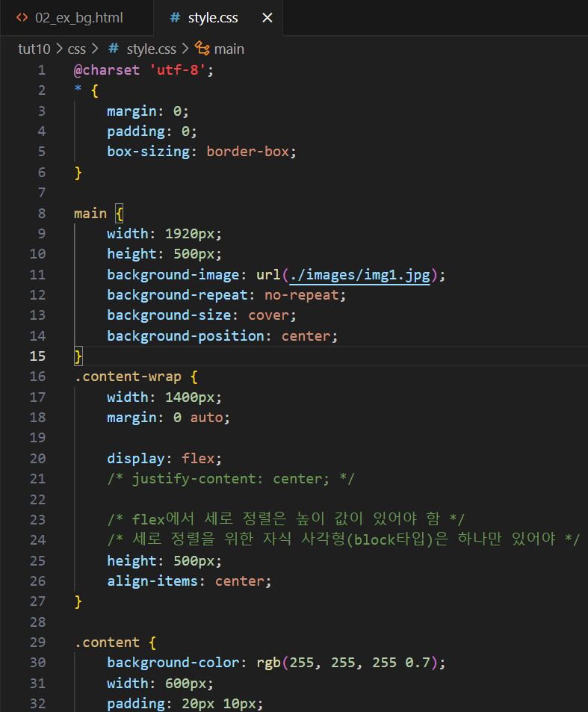This screenshot has height=712, width=588.
Task: Click the closing brace on line 15
Action: click(78, 356)
